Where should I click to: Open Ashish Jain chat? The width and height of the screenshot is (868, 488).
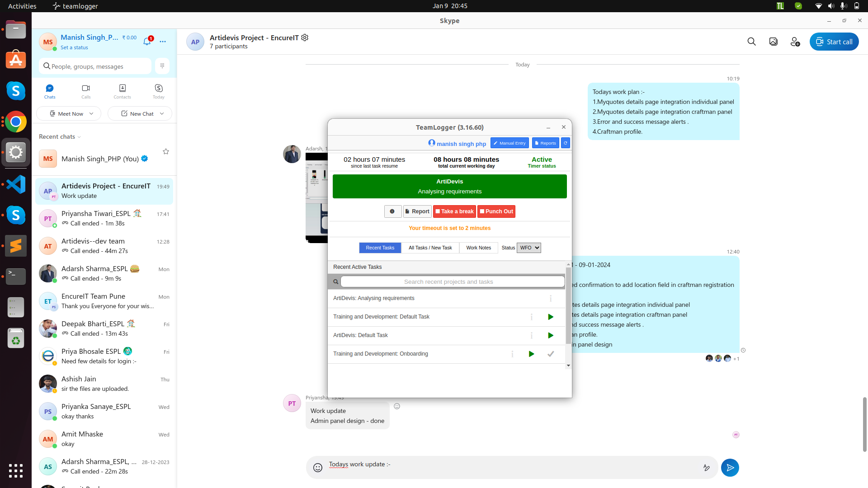pyautogui.click(x=104, y=384)
